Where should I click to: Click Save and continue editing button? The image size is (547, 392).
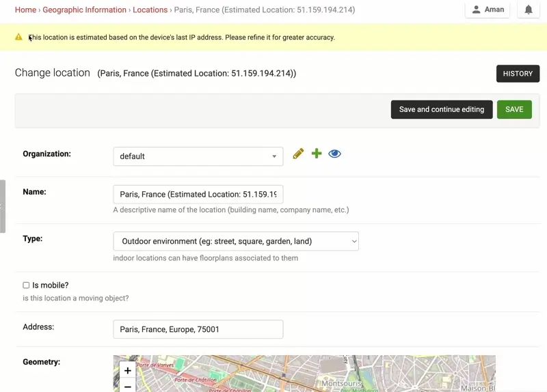click(442, 109)
